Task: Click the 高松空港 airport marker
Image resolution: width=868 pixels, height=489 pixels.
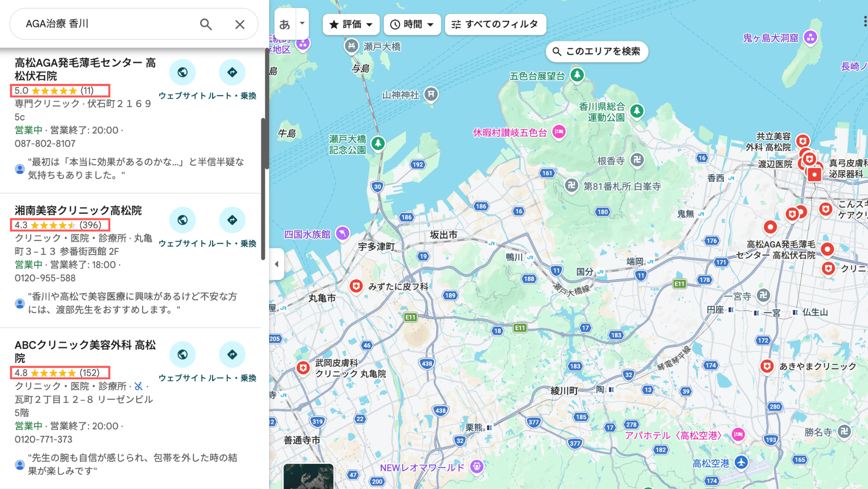Action: [x=741, y=462]
